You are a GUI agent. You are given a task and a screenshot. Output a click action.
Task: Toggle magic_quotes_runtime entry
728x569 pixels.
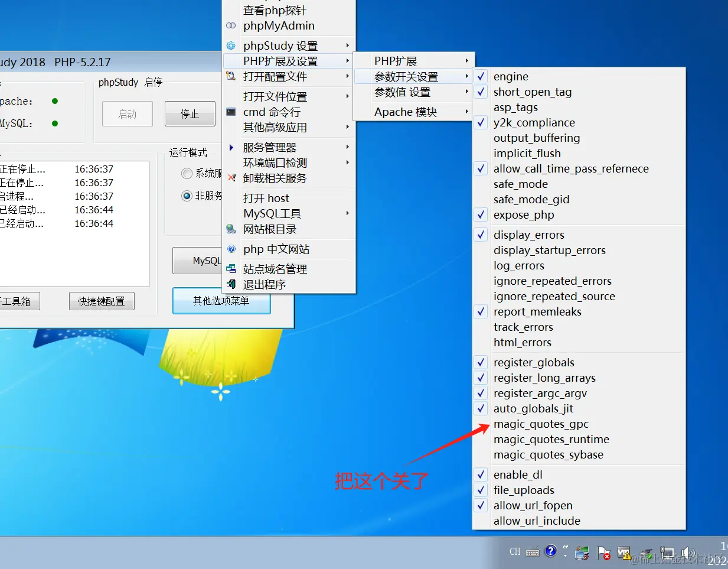(579, 439)
